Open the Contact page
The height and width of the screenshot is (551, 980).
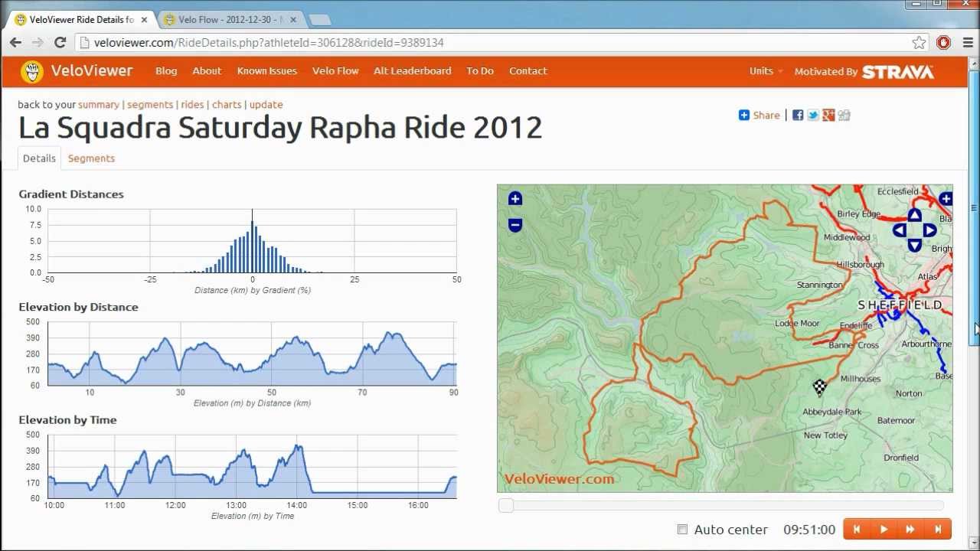pyautogui.click(x=528, y=71)
